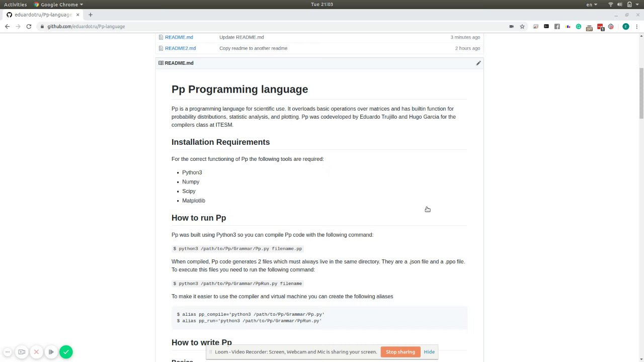Click the camera icon in the address bar
Viewport: 644px width, 362px height.
click(x=512, y=26)
